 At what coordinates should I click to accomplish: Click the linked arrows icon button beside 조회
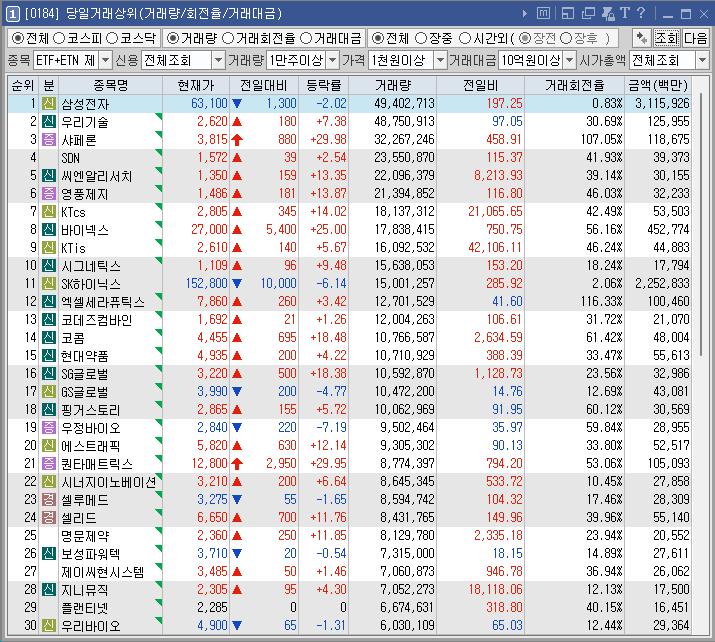(x=642, y=38)
